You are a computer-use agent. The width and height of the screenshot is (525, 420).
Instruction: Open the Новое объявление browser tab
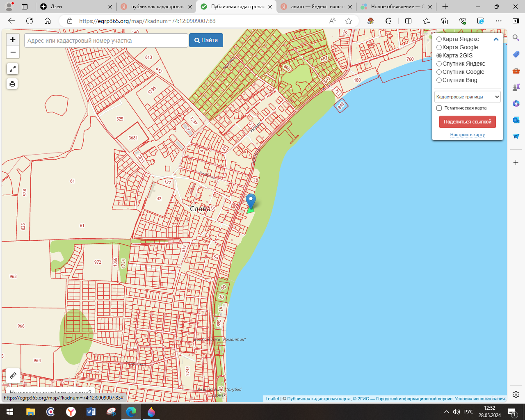click(x=396, y=7)
